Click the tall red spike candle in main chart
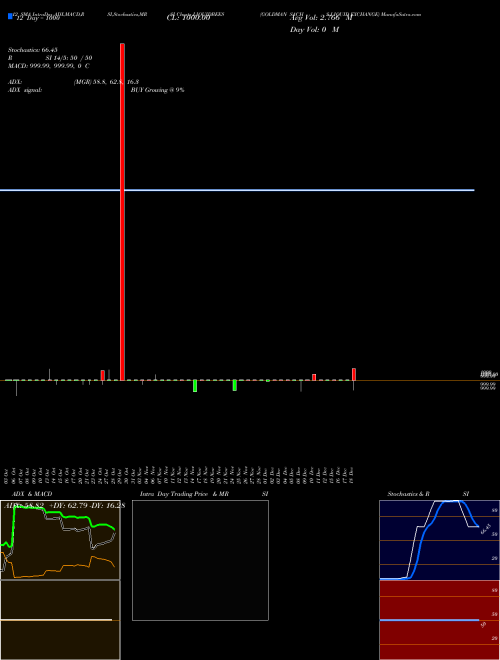Viewport: 500px width, 660px height. (122, 212)
